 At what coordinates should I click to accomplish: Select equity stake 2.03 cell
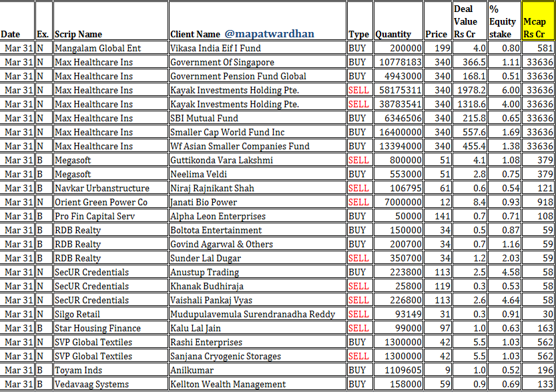coord(504,258)
